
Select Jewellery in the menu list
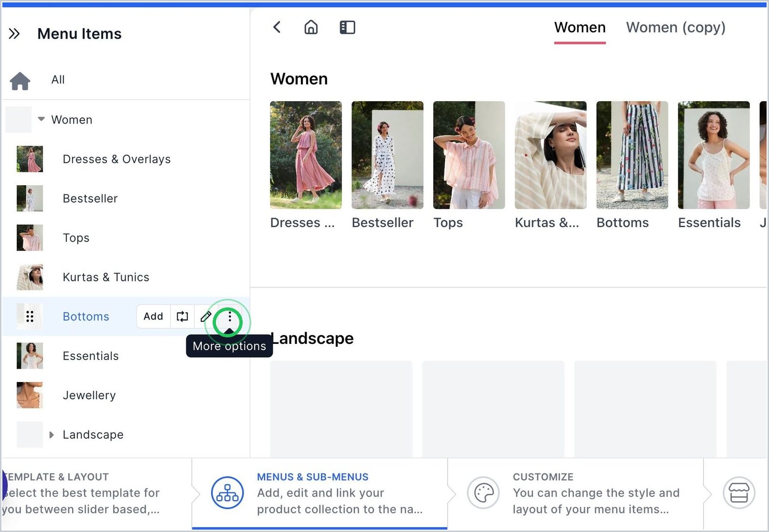pyautogui.click(x=89, y=395)
